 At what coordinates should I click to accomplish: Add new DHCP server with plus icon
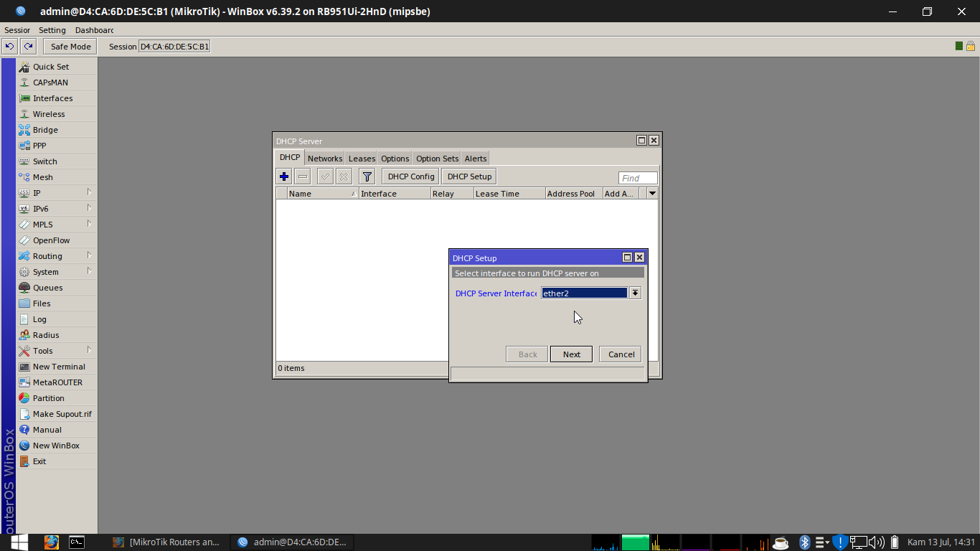coord(284,176)
